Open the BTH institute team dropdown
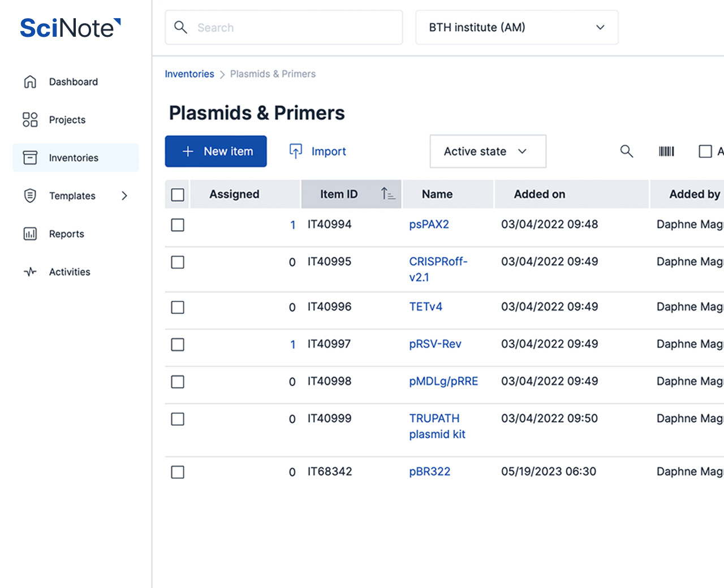This screenshot has height=588, width=724. tap(516, 27)
